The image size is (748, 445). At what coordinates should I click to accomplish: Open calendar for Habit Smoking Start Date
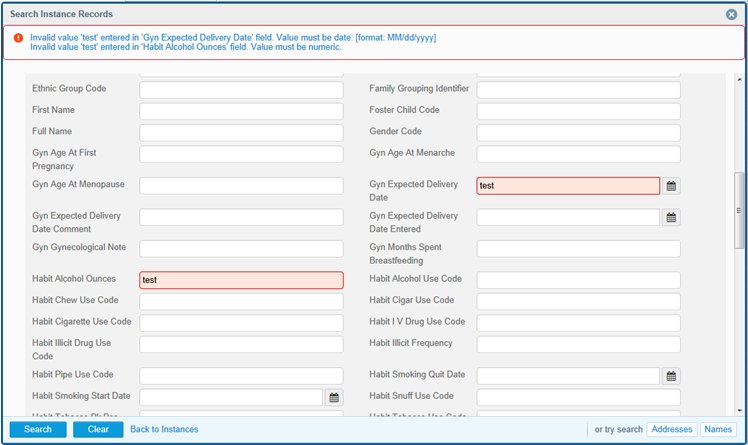coord(334,397)
